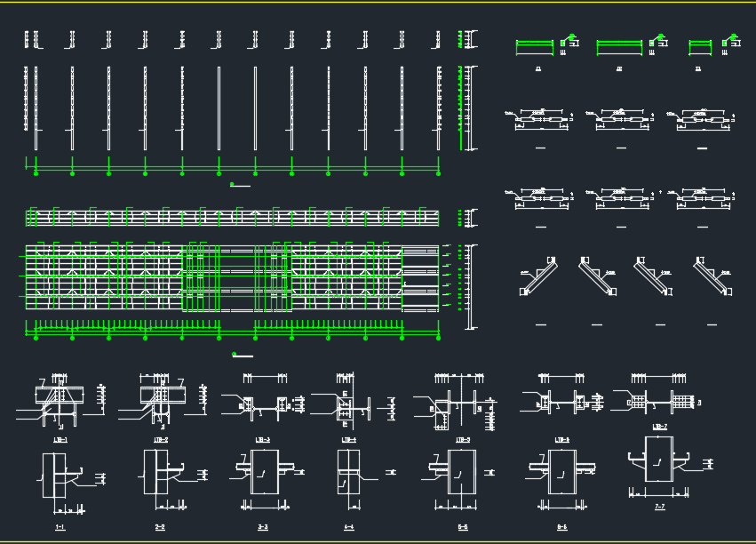Click the "LTB-6" detail title
Viewport: 756px width, 544px height.
pyautogui.click(x=562, y=440)
